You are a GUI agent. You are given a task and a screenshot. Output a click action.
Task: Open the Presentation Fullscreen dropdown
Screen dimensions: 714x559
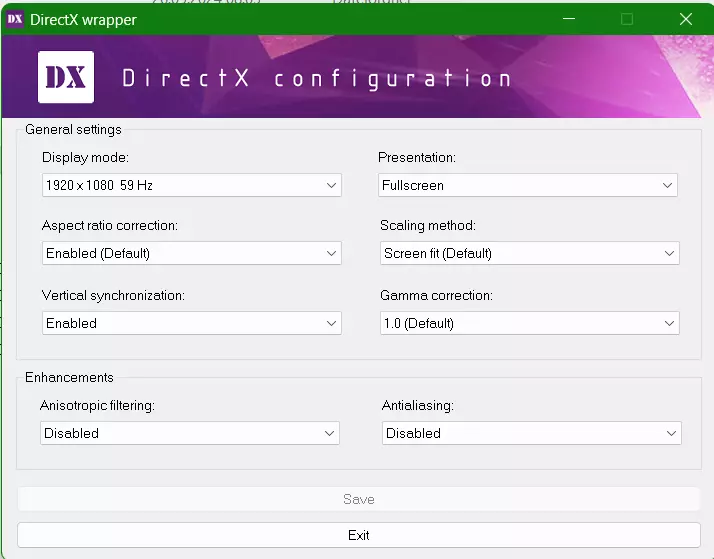tap(528, 185)
